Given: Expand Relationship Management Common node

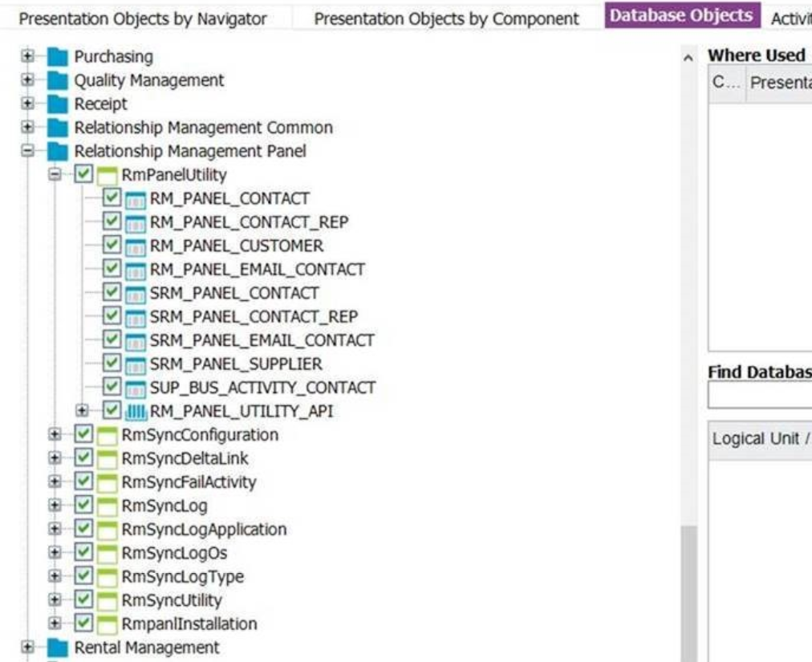Looking at the screenshot, I should [27, 127].
